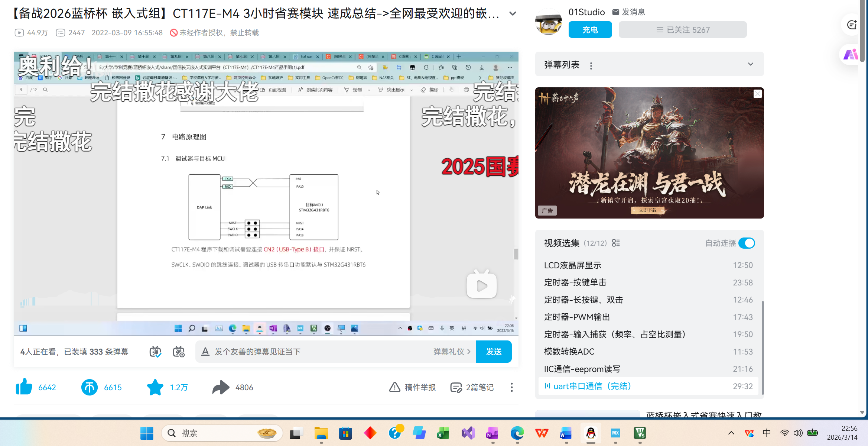The image size is (868, 446).
Task: Click the blue 充电 button
Action: click(590, 30)
